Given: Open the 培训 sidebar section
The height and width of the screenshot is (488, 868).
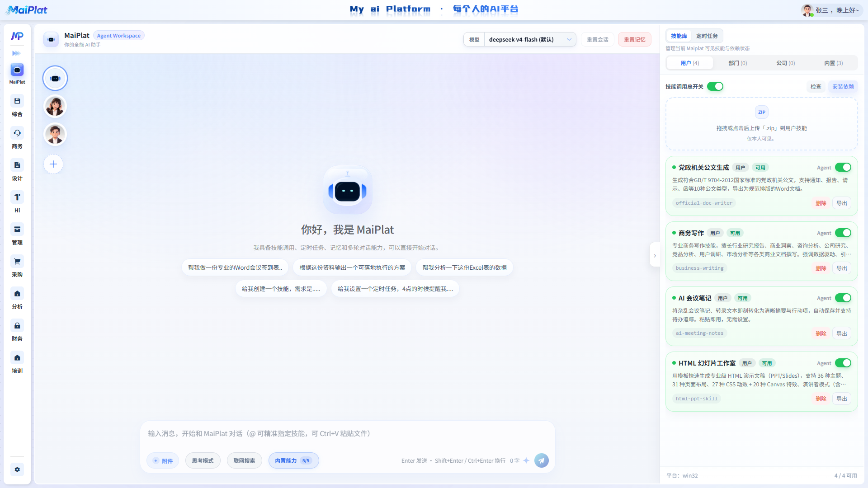Looking at the screenshot, I should tap(17, 363).
